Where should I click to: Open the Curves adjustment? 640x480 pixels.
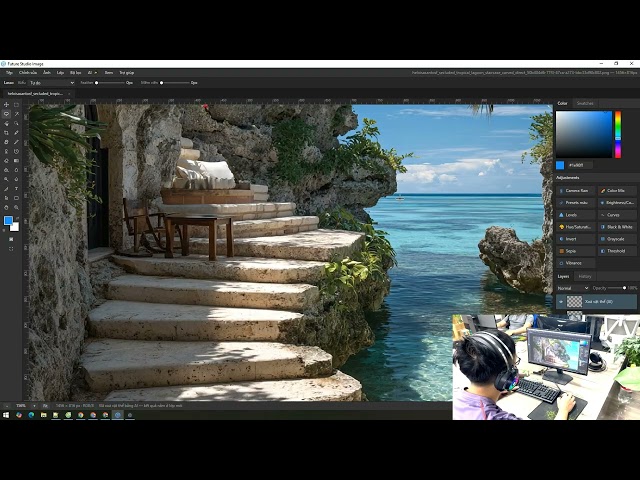(x=617, y=215)
